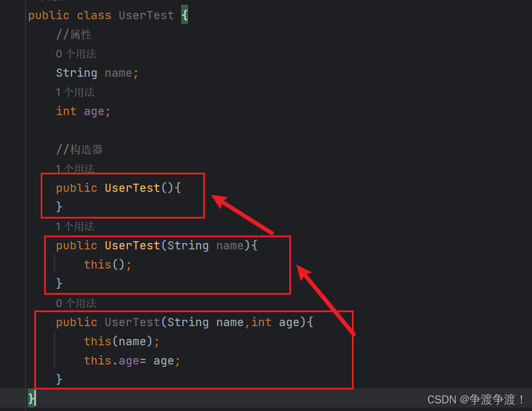Click the //构造器 comment line
Image resolution: width=532 pixels, height=411 pixels.
[80, 149]
